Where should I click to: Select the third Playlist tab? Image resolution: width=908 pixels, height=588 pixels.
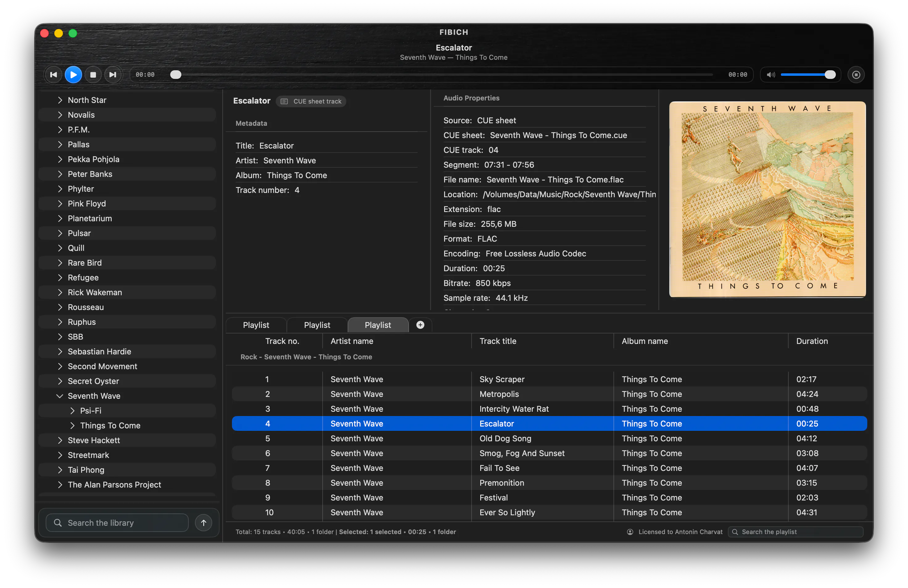378,325
